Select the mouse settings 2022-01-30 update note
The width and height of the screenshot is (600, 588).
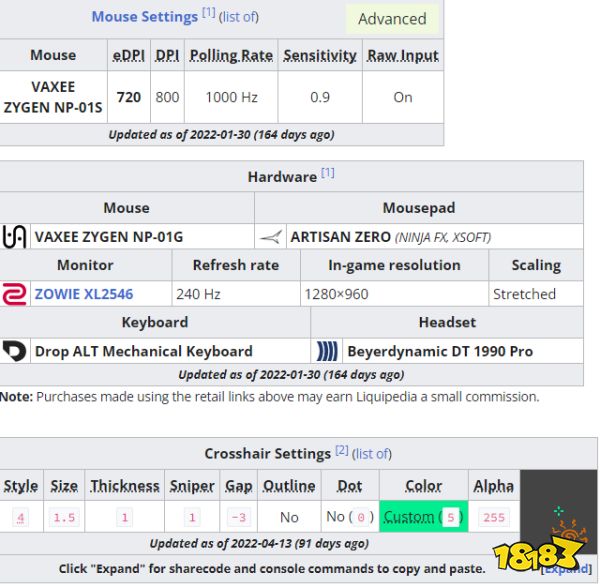tap(221, 135)
